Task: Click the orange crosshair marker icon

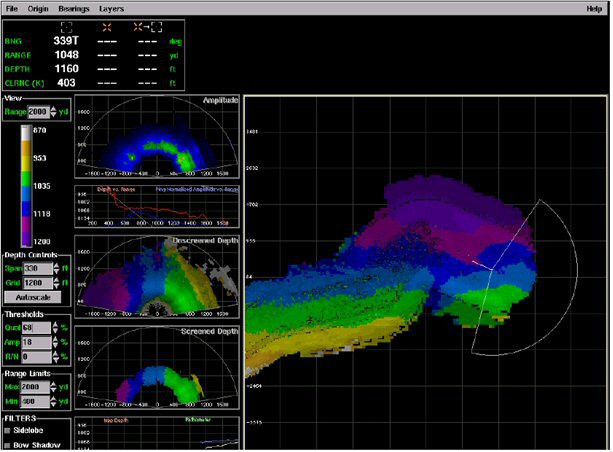Action: coord(107,27)
